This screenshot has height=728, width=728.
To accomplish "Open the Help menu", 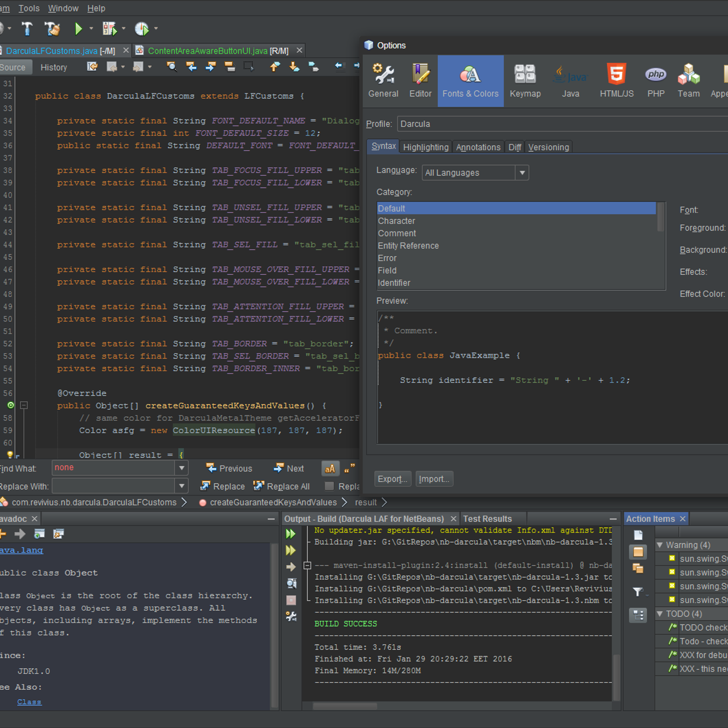I will [96, 8].
